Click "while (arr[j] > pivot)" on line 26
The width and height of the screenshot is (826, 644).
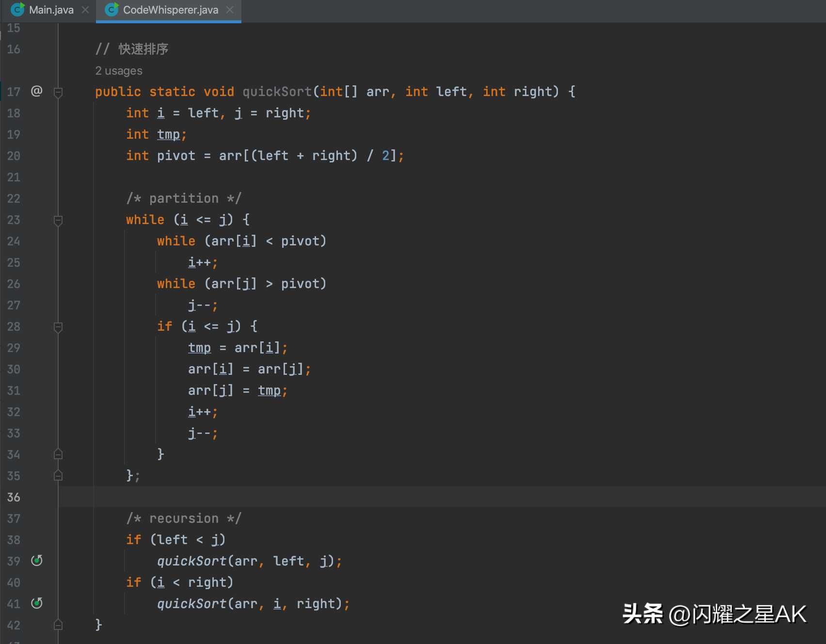241,284
